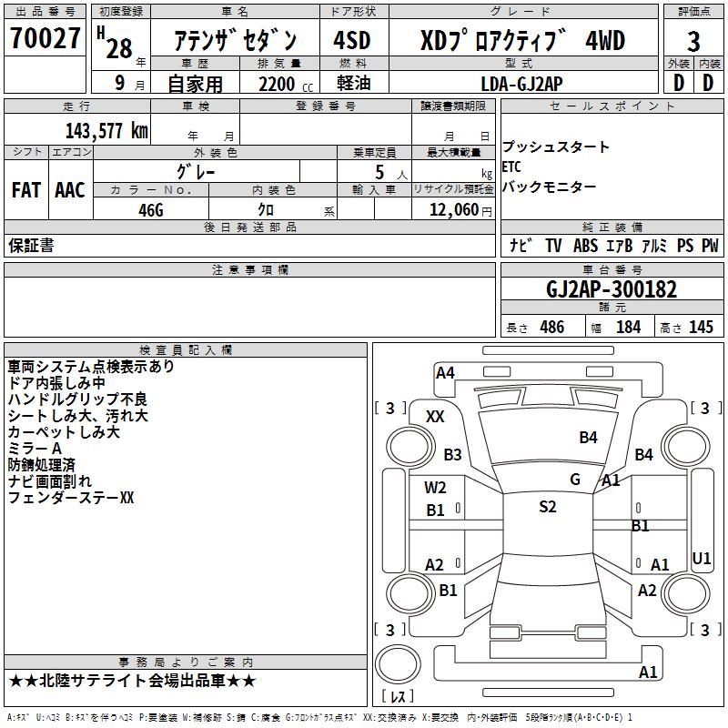
Task: Click the seating capacity 5 人
Action: [x=391, y=172]
